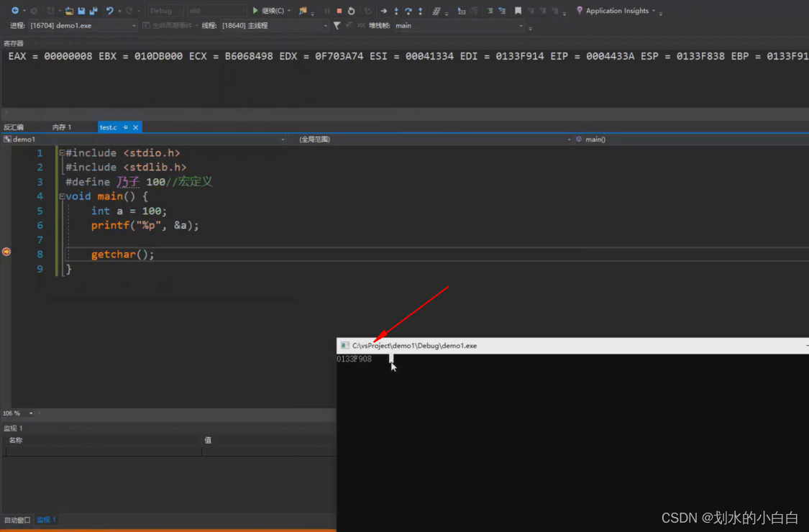This screenshot has width=809, height=532.
Task: Close the test.c tab
Action: pyautogui.click(x=136, y=127)
